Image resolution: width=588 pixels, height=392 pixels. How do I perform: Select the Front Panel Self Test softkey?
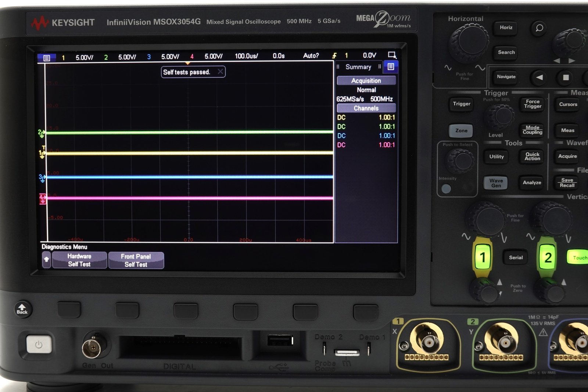(x=136, y=260)
